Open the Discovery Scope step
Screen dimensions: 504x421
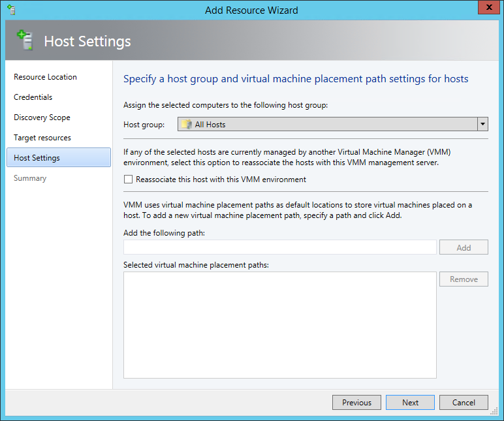(x=42, y=117)
